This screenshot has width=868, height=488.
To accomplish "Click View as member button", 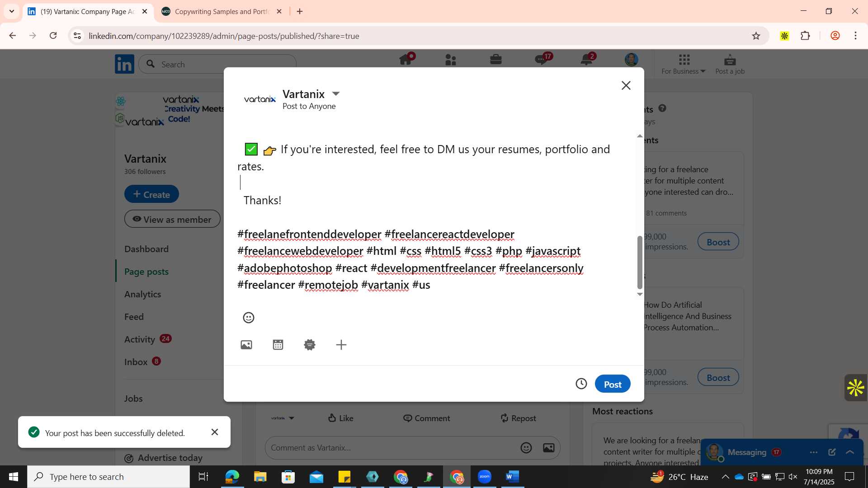I will pyautogui.click(x=172, y=219).
